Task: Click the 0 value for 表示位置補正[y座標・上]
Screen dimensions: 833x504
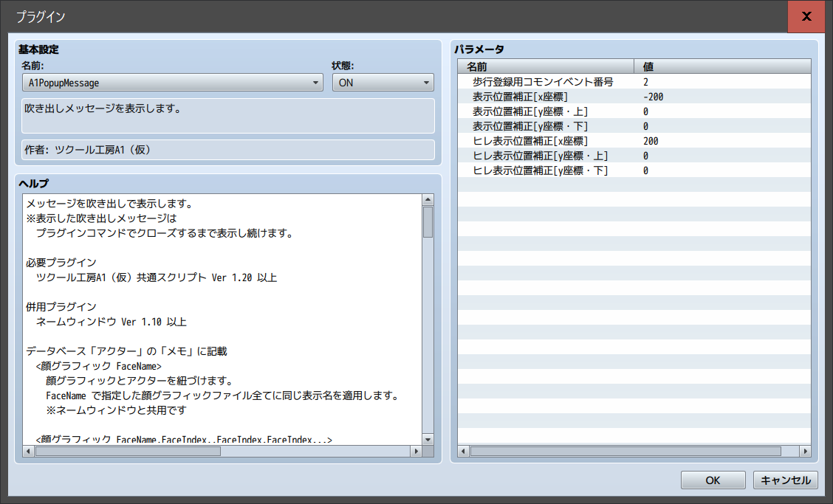Action: click(x=645, y=111)
